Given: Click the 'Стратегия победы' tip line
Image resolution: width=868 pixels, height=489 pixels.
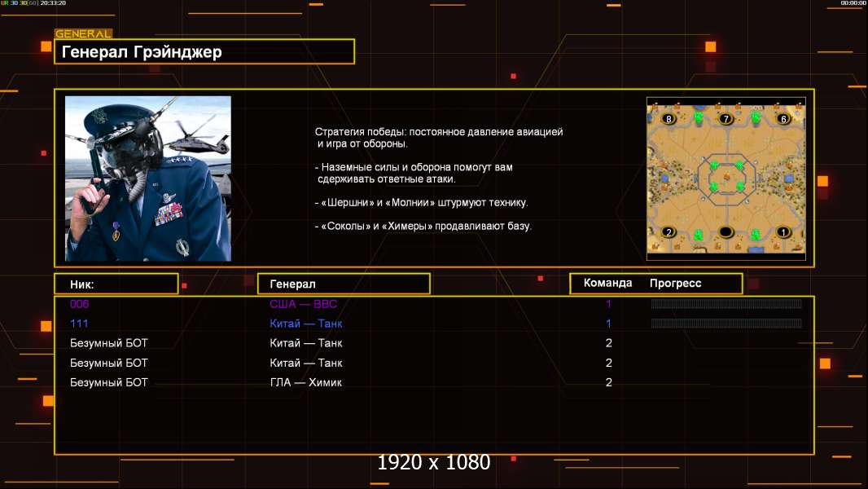Looking at the screenshot, I should click(439, 138).
